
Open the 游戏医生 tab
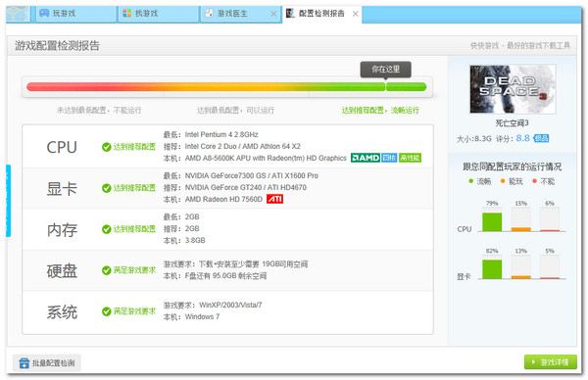point(240,14)
